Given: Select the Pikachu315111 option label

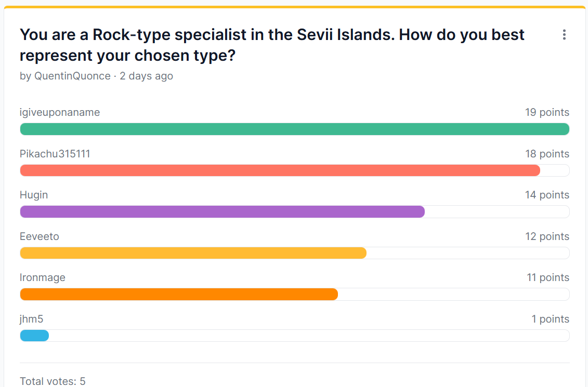Looking at the screenshot, I should (55, 154).
